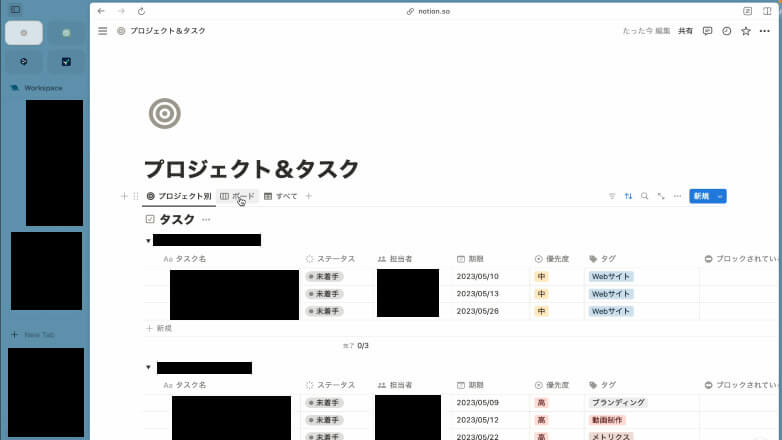782x440 pixels.
Task: Click the 2023/05/12 due date cell
Action: [x=477, y=420]
